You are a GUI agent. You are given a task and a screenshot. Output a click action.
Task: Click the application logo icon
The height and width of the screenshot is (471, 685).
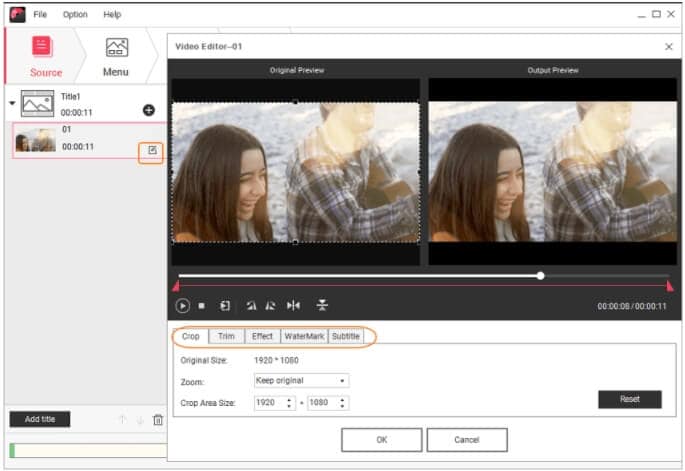[17, 14]
